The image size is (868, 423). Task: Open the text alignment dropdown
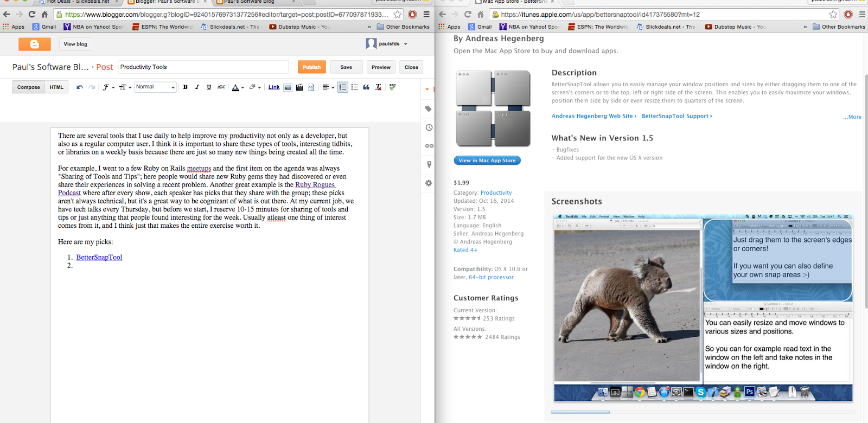click(328, 87)
